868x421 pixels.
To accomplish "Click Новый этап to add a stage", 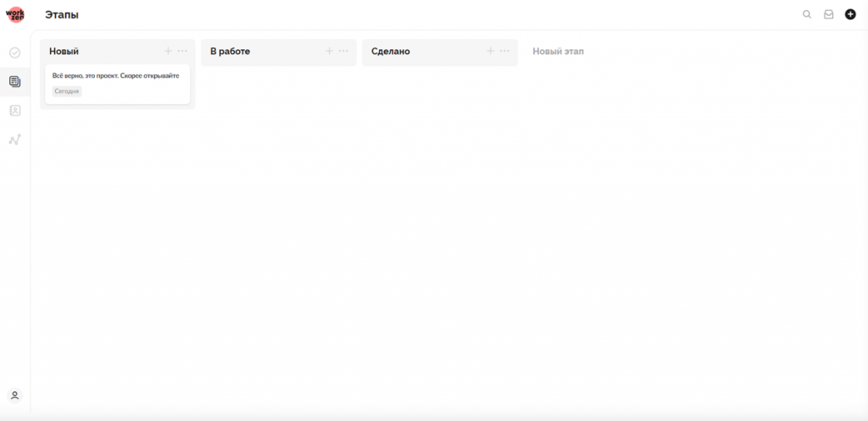I will point(558,52).
